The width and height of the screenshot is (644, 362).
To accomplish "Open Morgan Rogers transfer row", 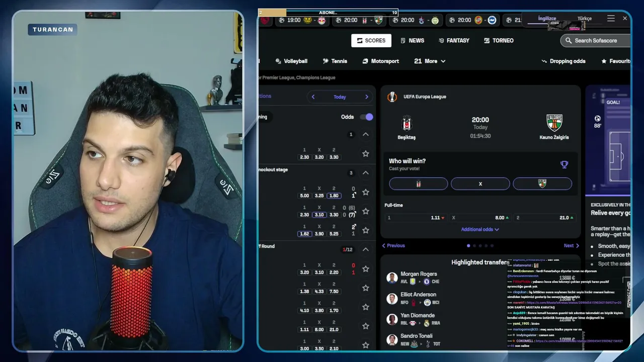I will pos(480,278).
